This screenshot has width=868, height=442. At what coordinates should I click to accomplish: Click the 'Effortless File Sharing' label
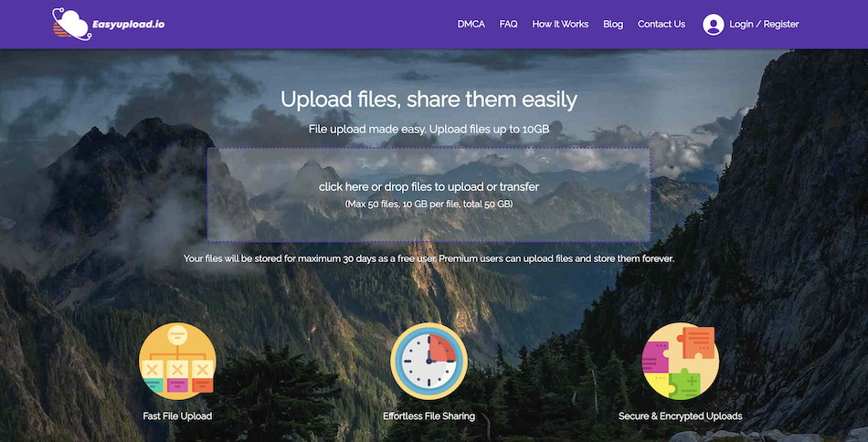(x=429, y=416)
